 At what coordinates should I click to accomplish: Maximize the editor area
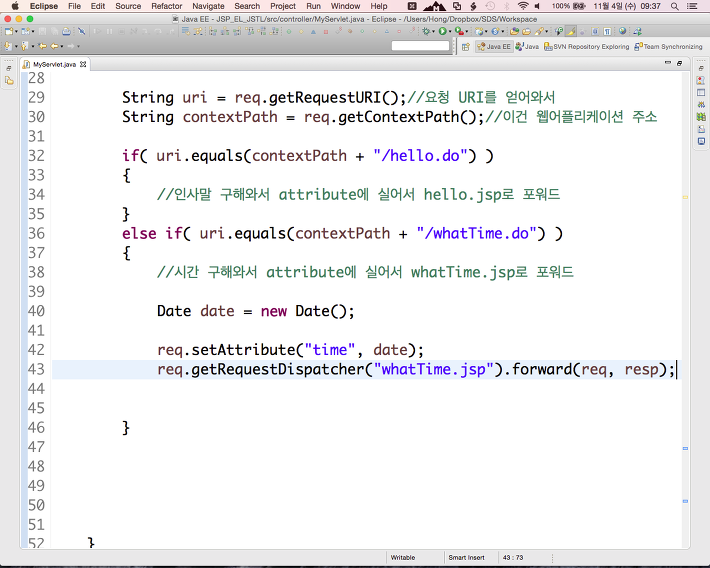pos(679,63)
